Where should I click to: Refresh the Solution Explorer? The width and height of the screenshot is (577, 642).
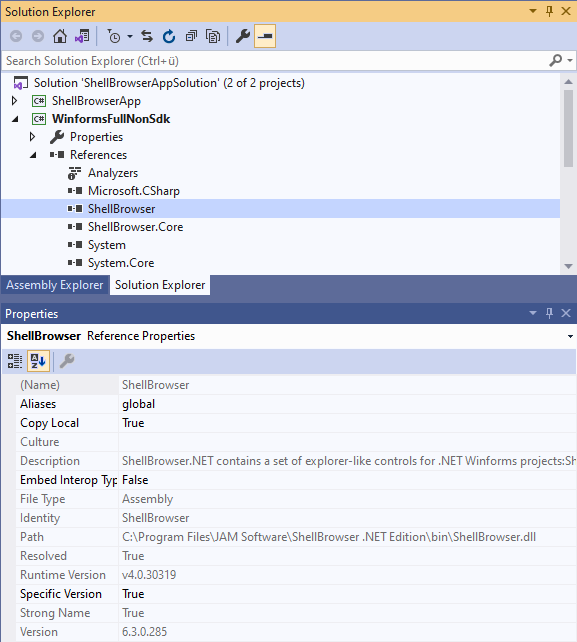[169, 36]
